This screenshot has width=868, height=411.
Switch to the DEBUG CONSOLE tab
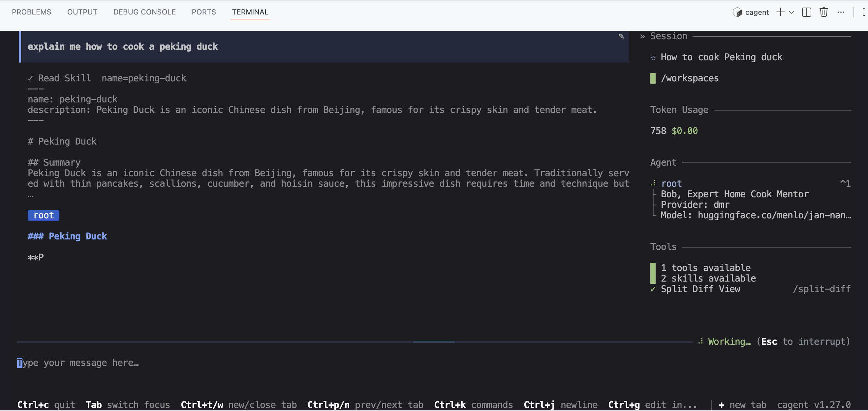click(144, 12)
